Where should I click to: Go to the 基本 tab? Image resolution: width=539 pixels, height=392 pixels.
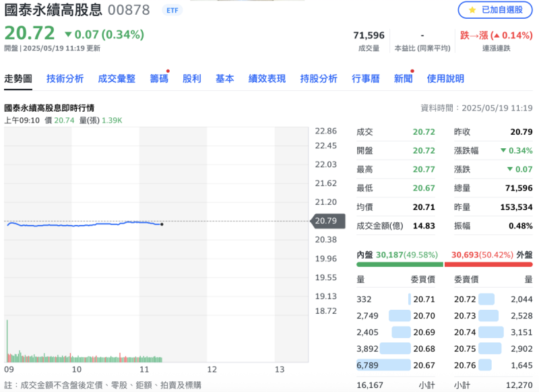pyautogui.click(x=225, y=79)
